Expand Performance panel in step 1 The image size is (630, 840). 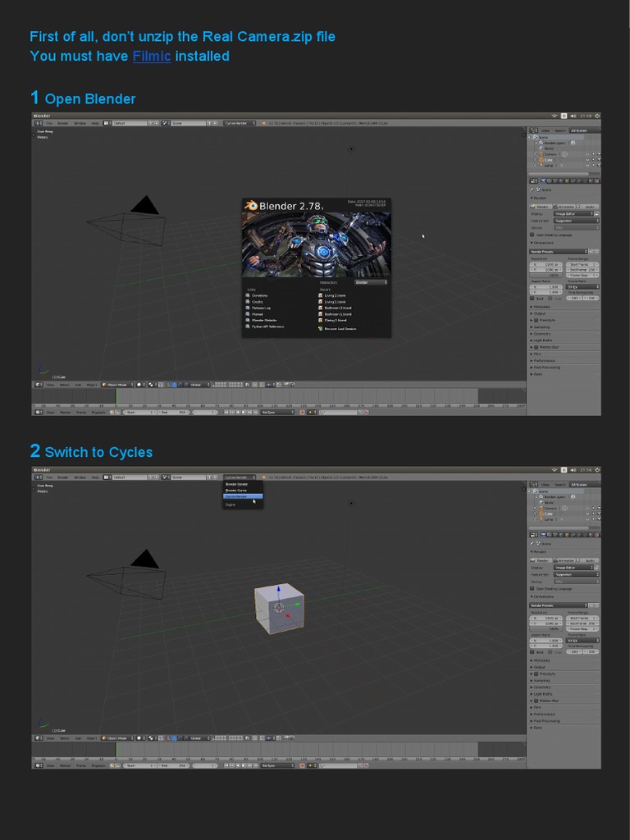(544, 361)
